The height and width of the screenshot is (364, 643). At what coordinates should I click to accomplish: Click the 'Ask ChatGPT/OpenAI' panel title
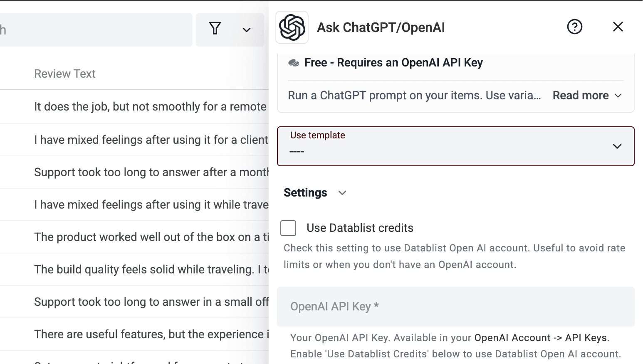(x=381, y=27)
